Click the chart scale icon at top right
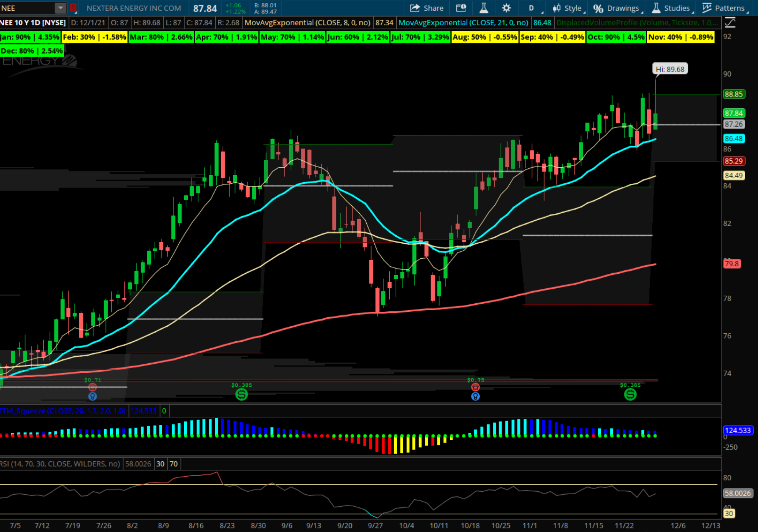 pos(730,23)
